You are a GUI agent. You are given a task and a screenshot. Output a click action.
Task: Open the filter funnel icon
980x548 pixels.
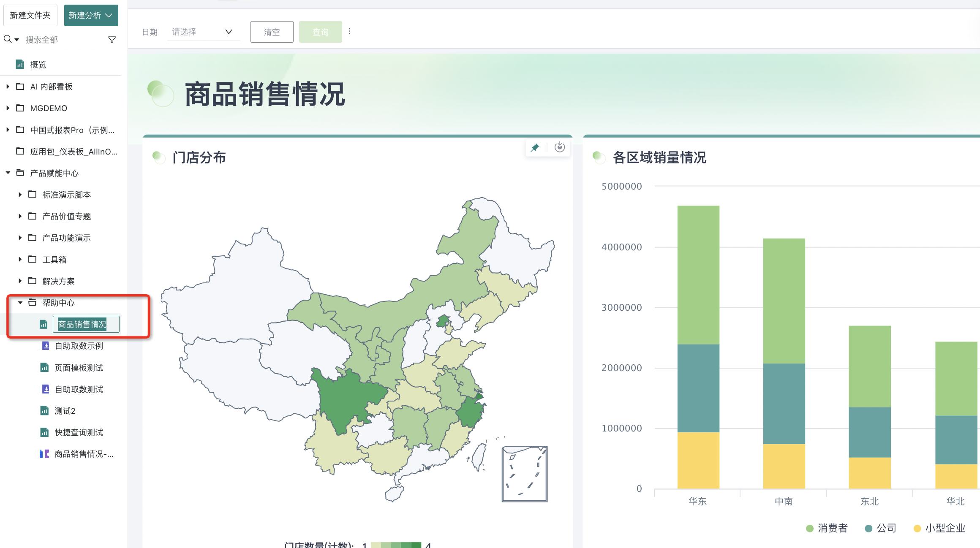(x=112, y=40)
